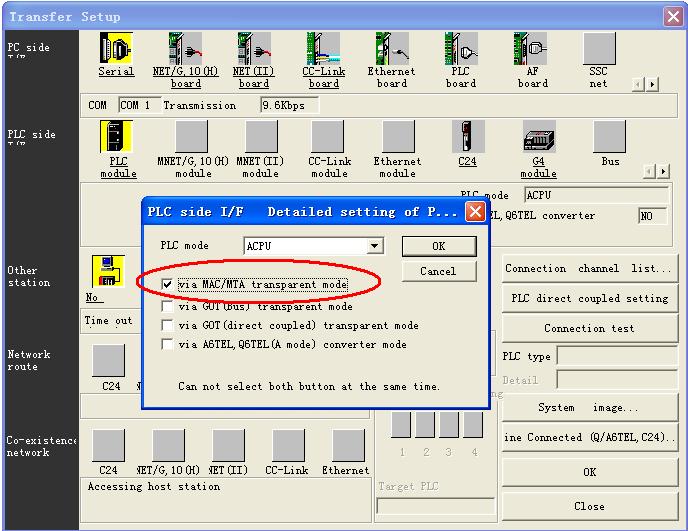
Task: Select the CC-Link board icon
Action: click(323, 49)
